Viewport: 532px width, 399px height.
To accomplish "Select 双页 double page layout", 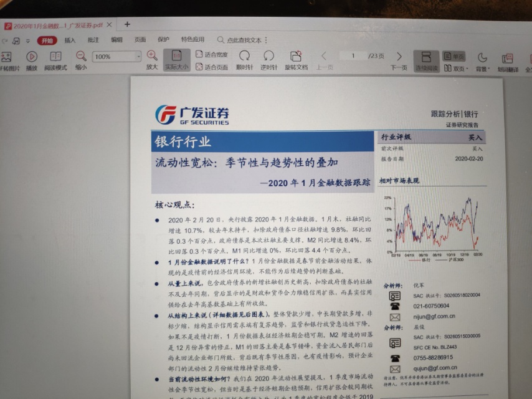I will [454, 69].
